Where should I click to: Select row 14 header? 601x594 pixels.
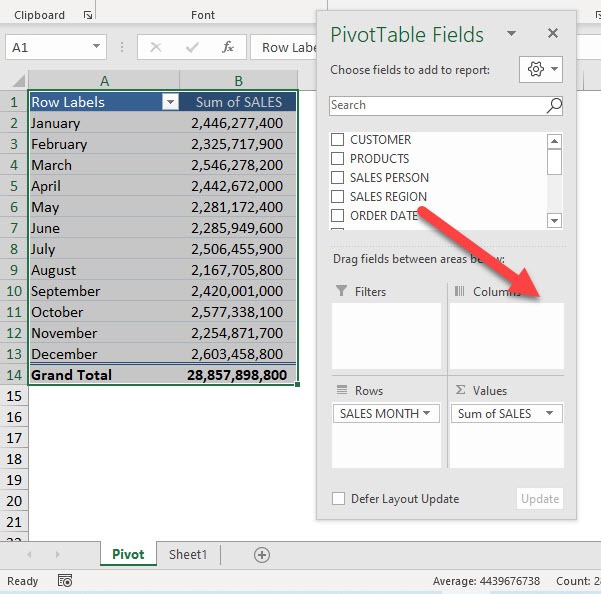(14, 374)
